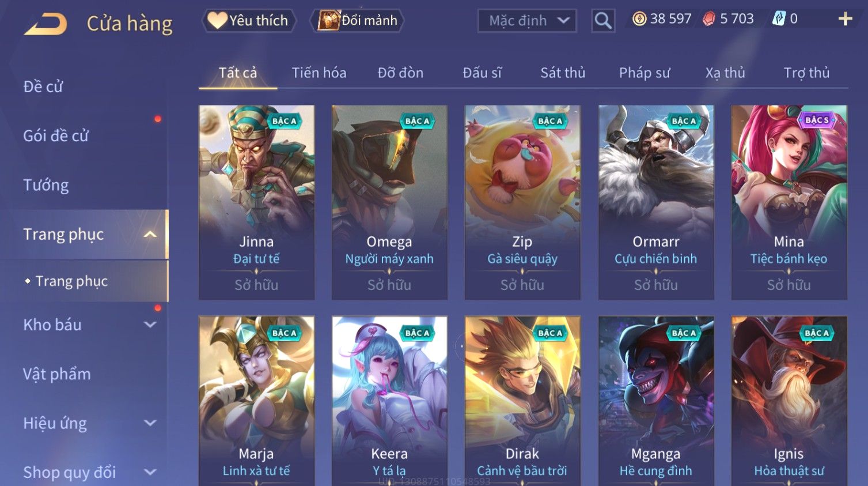868x486 pixels.
Task: Click the blue voucher currency icon
Action: click(778, 19)
